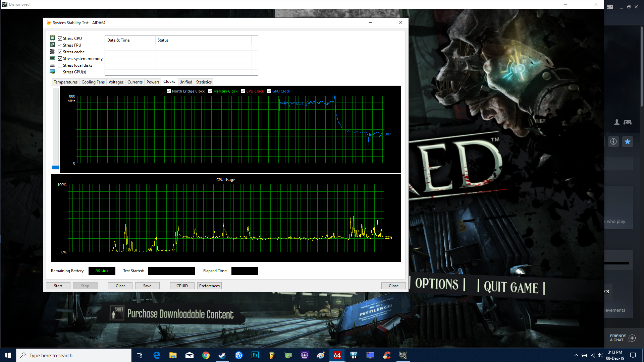Toggle the Stress system memory checkbox
Image resolution: width=644 pixels, height=362 pixels.
coord(60,59)
